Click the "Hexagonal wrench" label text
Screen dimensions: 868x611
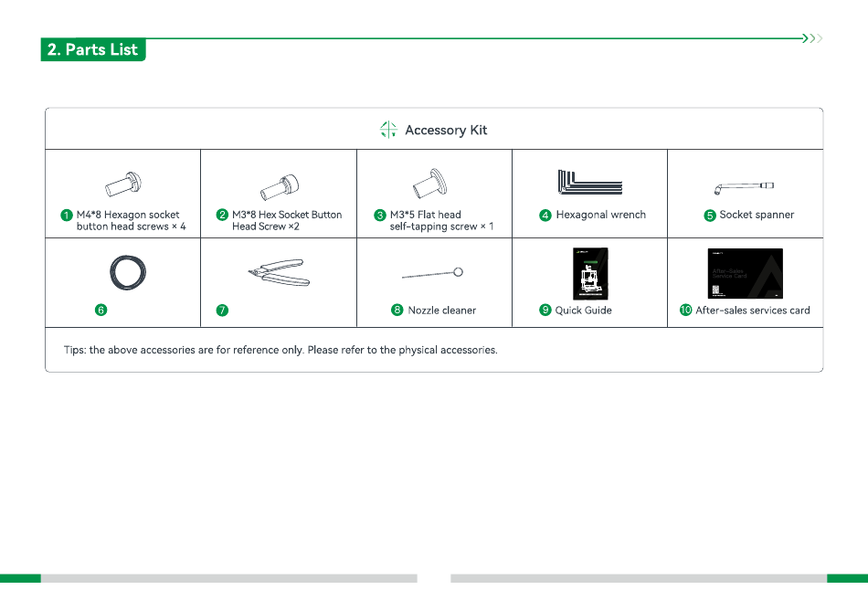click(x=600, y=215)
